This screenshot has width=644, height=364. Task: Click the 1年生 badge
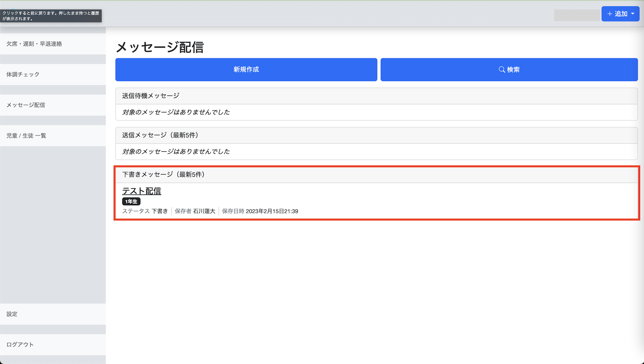(x=131, y=201)
